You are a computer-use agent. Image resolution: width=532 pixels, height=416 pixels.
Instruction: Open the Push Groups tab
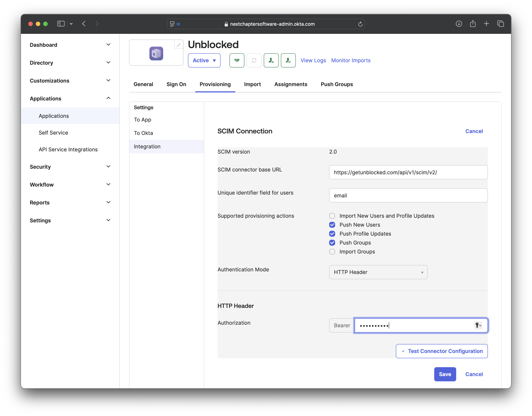(337, 84)
